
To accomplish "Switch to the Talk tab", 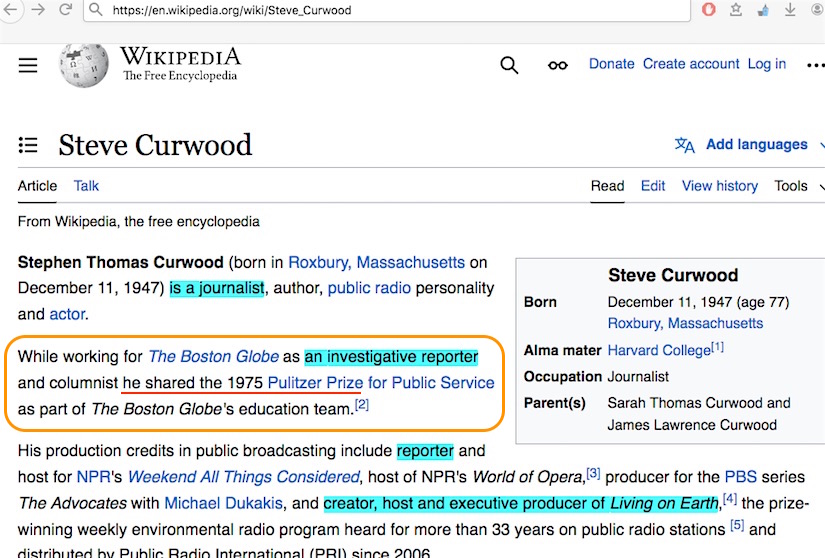I will tap(86, 186).
